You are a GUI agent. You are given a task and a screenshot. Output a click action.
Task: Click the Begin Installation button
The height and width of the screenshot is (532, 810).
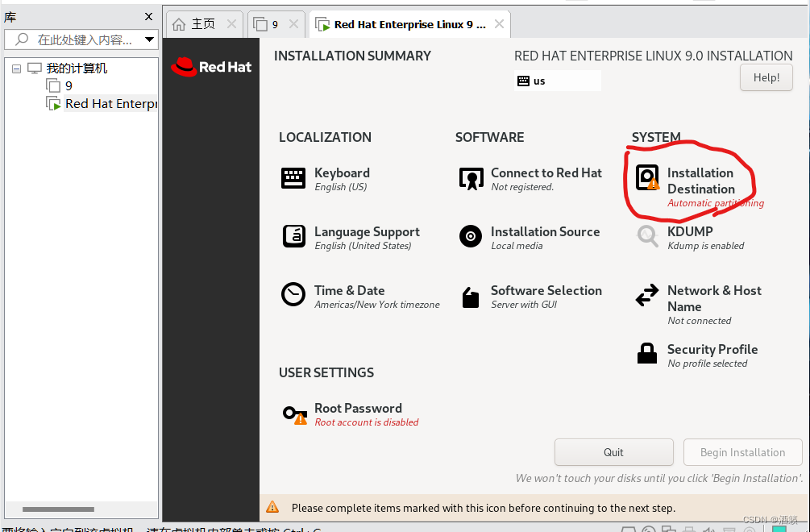pos(742,452)
